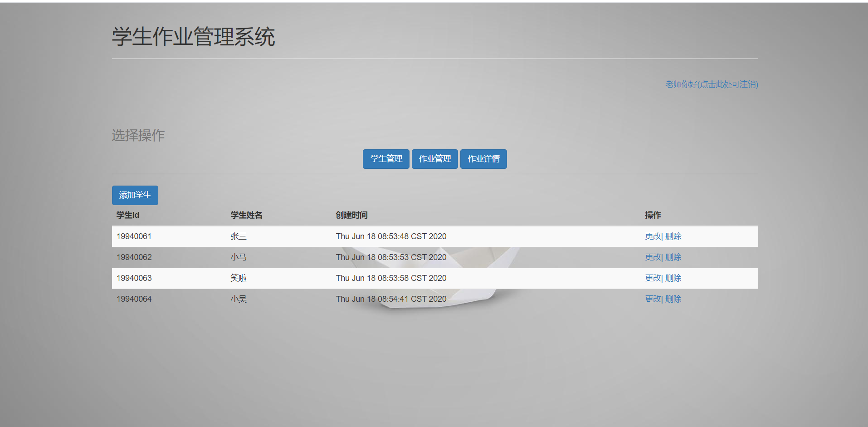This screenshot has height=427, width=868.
Task: Click the 学生作业管理系统 page title
Action: [194, 37]
